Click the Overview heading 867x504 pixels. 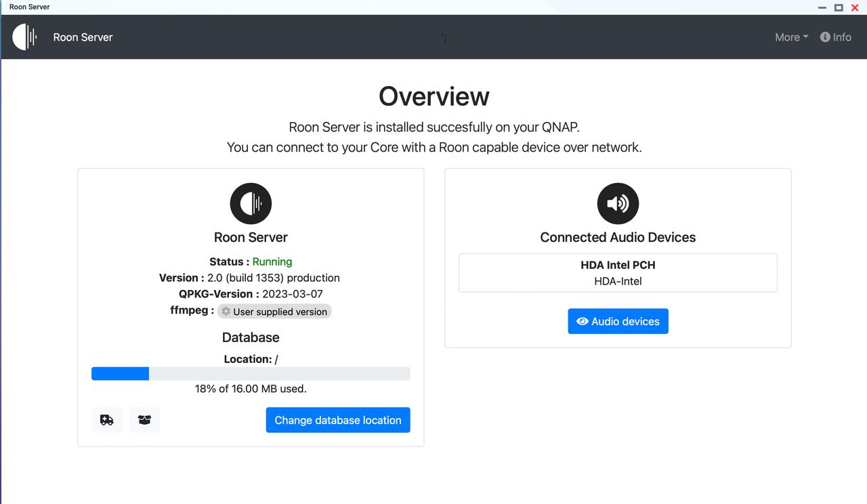pos(434,96)
